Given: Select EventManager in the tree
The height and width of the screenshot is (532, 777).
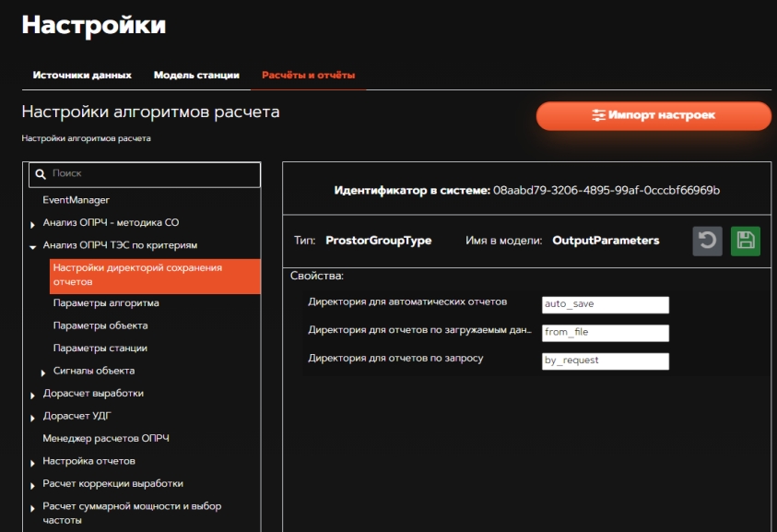Looking at the screenshot, I should [76, 200].
